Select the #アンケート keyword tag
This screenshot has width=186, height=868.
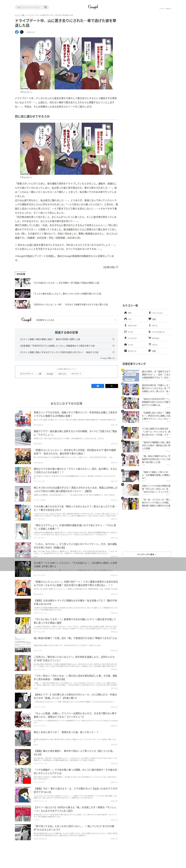(x=76, y=374)
